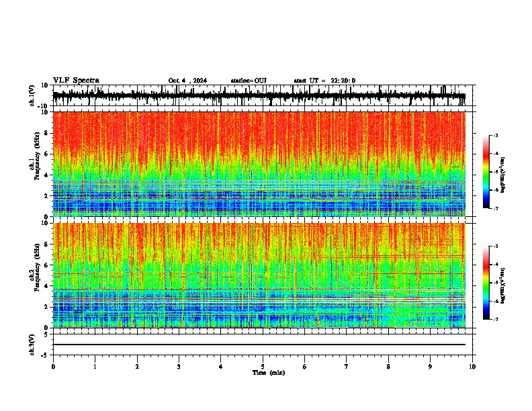
Task: Click the "-10" tick on ch.1(V) axis
Action: click(44, 106)
